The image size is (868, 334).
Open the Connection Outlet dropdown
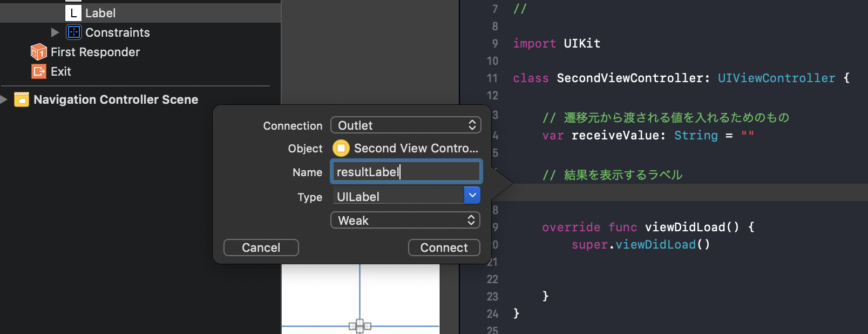point(406,125)
